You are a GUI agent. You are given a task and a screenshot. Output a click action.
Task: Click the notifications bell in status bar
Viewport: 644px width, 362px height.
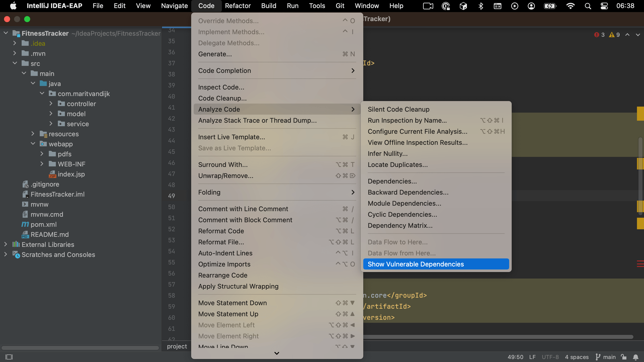pos(636,357)
